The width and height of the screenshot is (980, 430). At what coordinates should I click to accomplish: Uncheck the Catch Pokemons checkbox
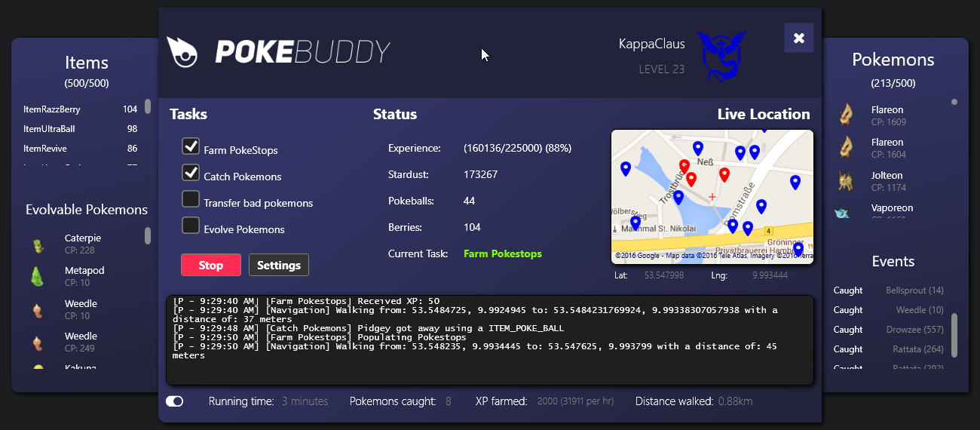[x=191, y=172]
